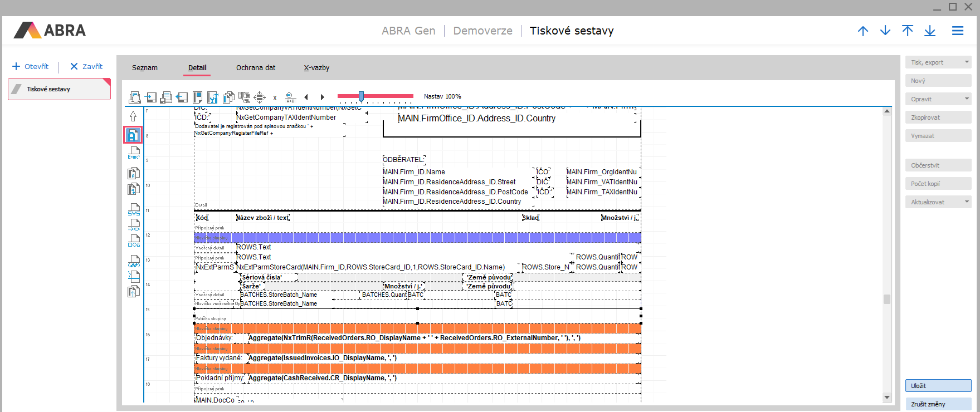The image size is (980, 412).
Task: Click the left triangle previous arrow
Action: pos(306,97)
